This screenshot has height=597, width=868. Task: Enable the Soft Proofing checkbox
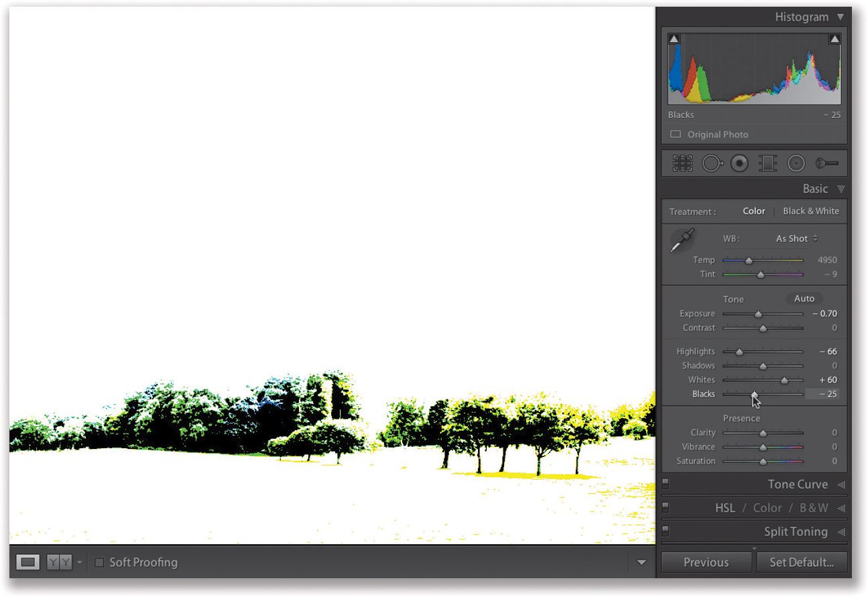99,562
